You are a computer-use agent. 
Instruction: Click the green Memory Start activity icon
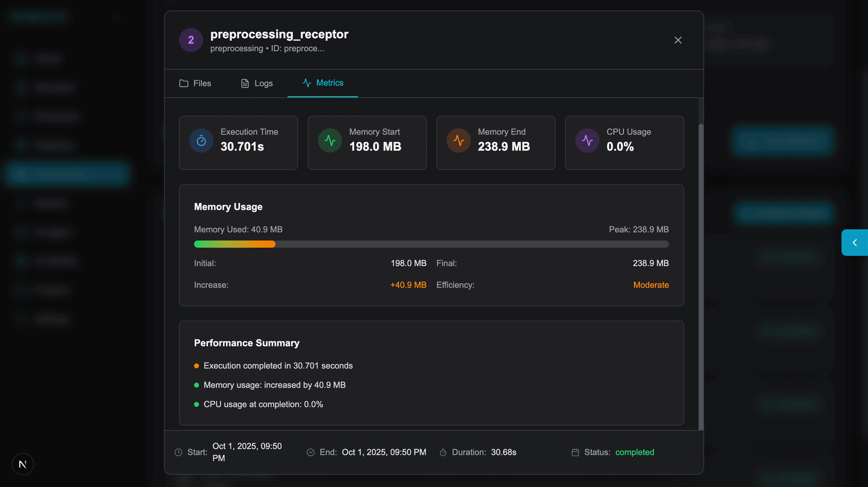[x=330, y=140]
